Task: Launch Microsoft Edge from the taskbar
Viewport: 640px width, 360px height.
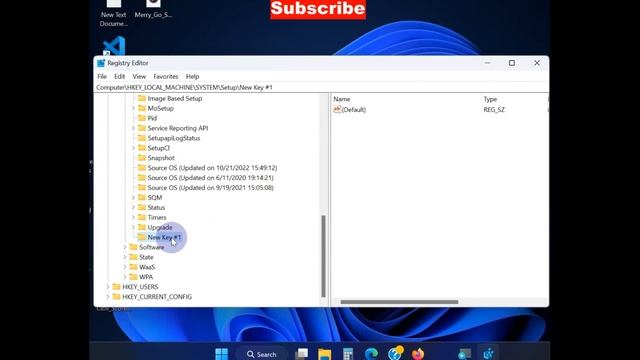Action: [x=371, y=354]
